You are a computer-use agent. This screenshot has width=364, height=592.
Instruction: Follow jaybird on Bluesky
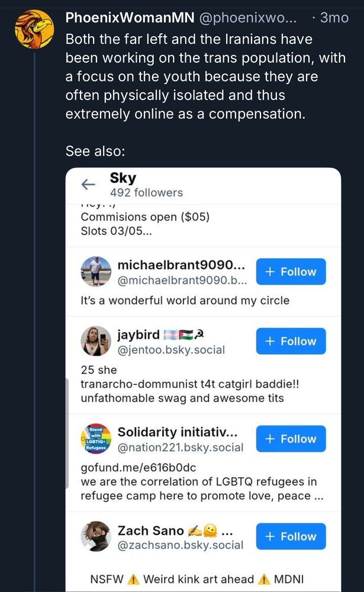291,341
